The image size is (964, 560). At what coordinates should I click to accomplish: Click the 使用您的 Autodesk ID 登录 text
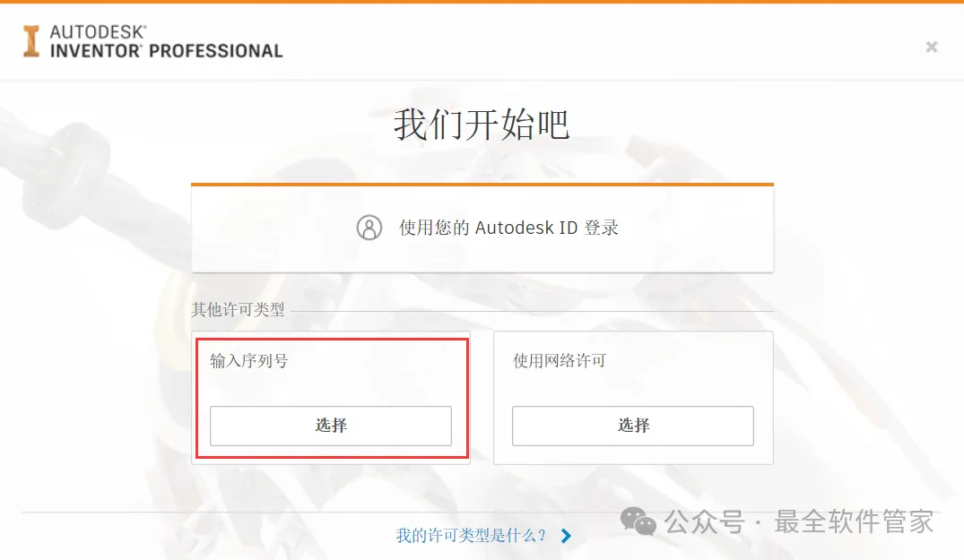click(508, 228)
